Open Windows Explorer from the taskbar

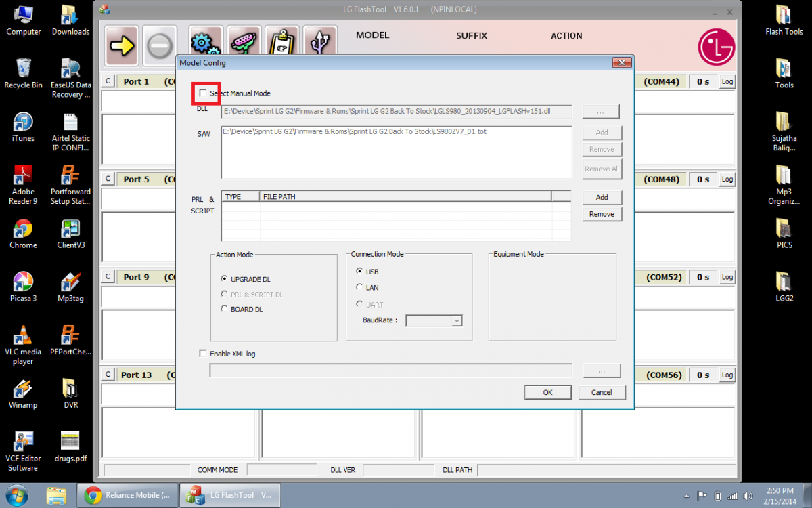click(57, 495)
